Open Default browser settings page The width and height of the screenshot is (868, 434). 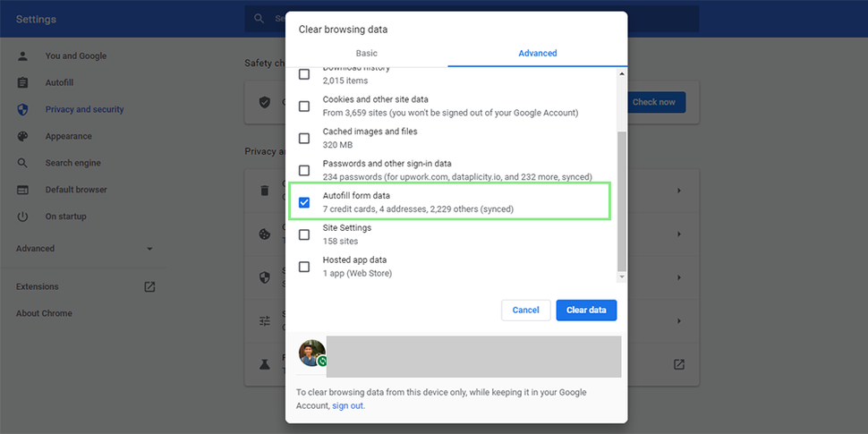(x=76, y=190)
